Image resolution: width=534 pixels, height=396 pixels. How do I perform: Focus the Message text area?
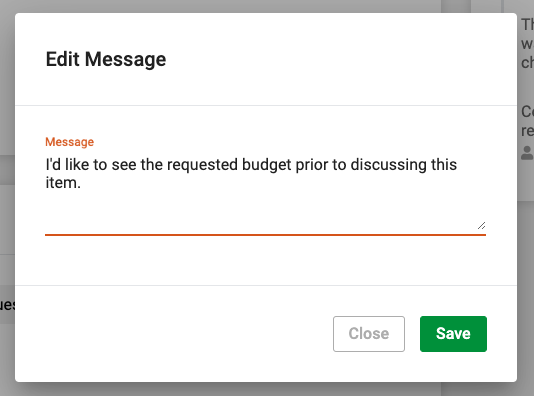coord(265,192)
